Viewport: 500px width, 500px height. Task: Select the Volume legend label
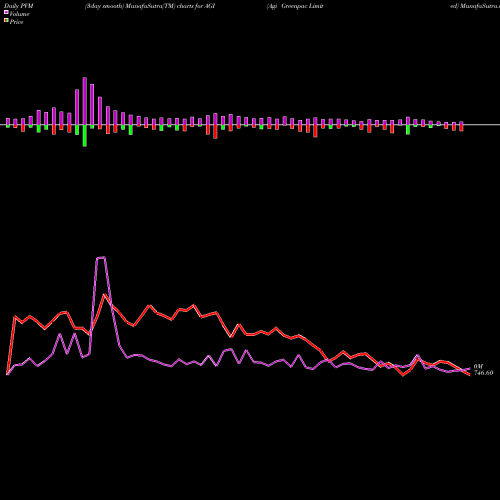click(19, 14)
